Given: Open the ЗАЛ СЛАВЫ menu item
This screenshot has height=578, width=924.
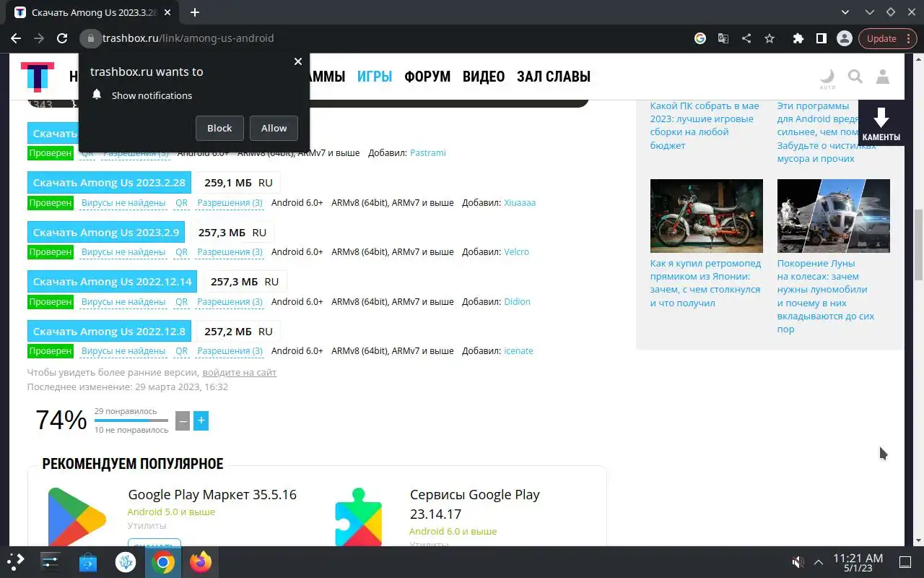Looking at the screenshot, I should pyautogui.click(x=554, y=77).
